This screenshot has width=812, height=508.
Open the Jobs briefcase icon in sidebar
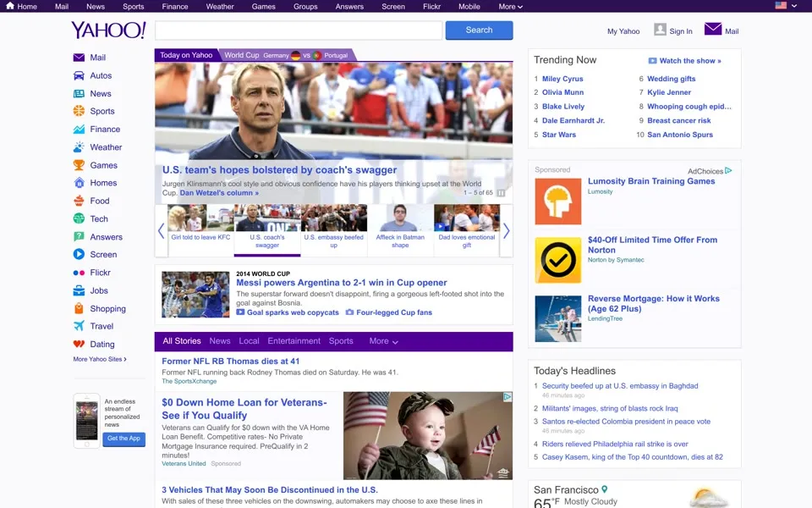click(x=79, y=290)
